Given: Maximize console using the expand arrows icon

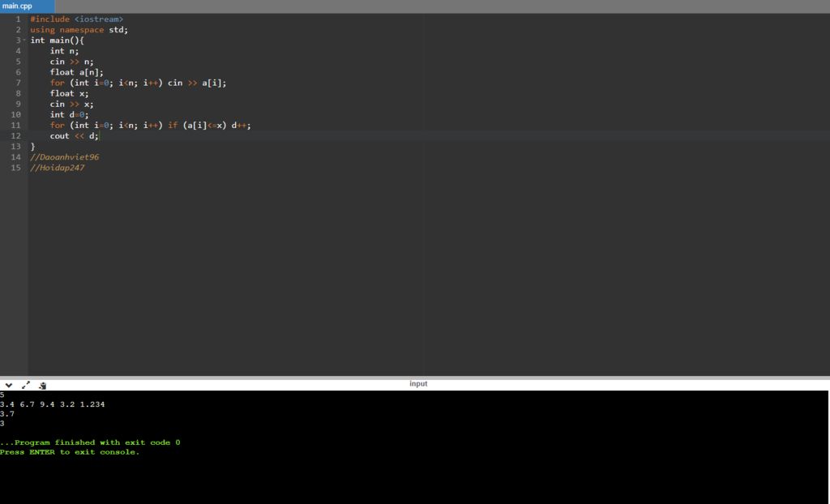Looking at the screenshot, I should (x=25, y=386).
